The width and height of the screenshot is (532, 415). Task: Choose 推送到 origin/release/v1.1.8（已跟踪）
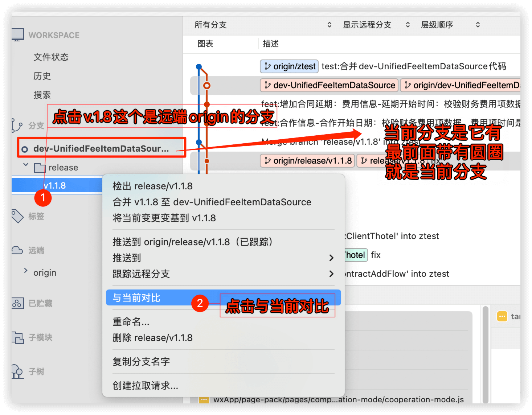pyautogui.click(x=223, y=242)
